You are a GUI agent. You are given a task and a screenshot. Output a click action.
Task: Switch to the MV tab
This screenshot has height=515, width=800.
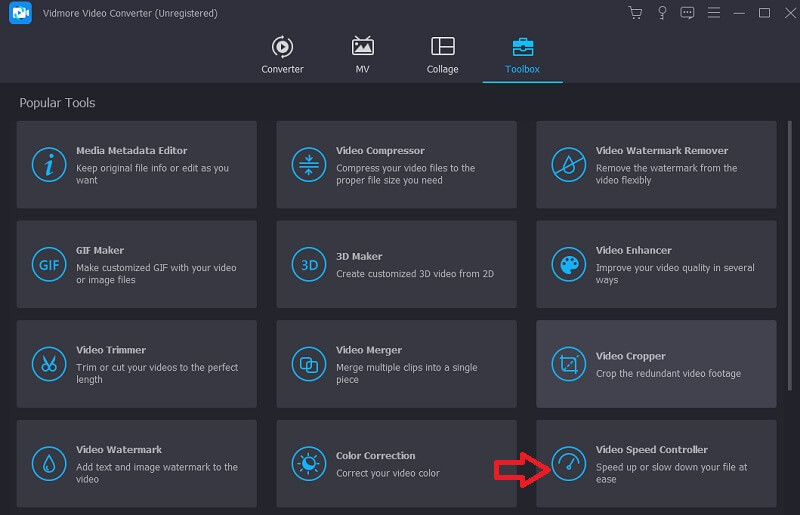pyautogui.click(x=363, y=55)
